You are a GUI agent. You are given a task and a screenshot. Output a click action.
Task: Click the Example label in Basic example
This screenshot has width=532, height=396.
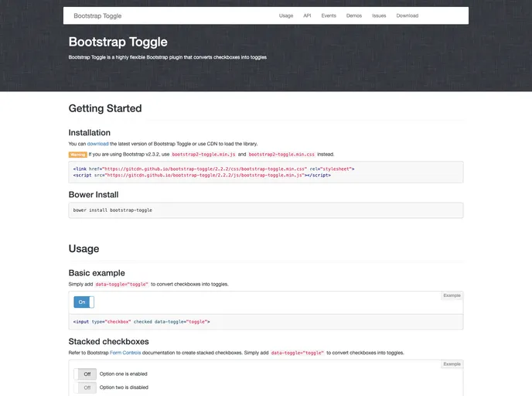click(452, 295)
